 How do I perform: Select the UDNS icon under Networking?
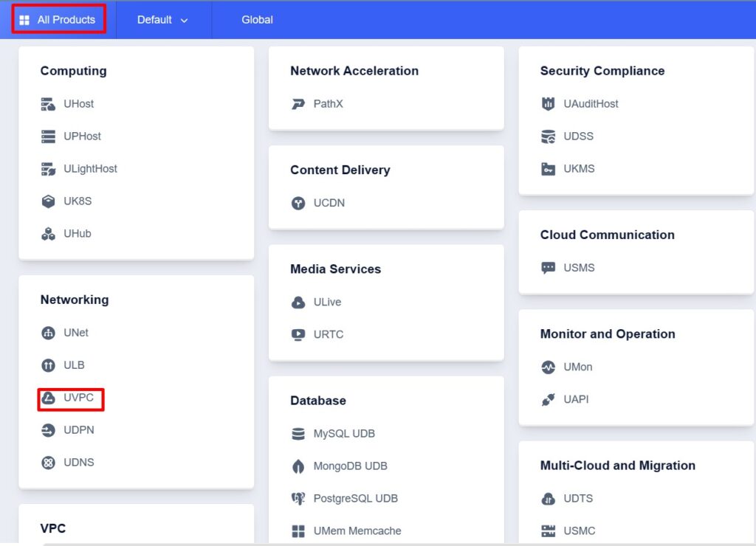pos(49,462)
